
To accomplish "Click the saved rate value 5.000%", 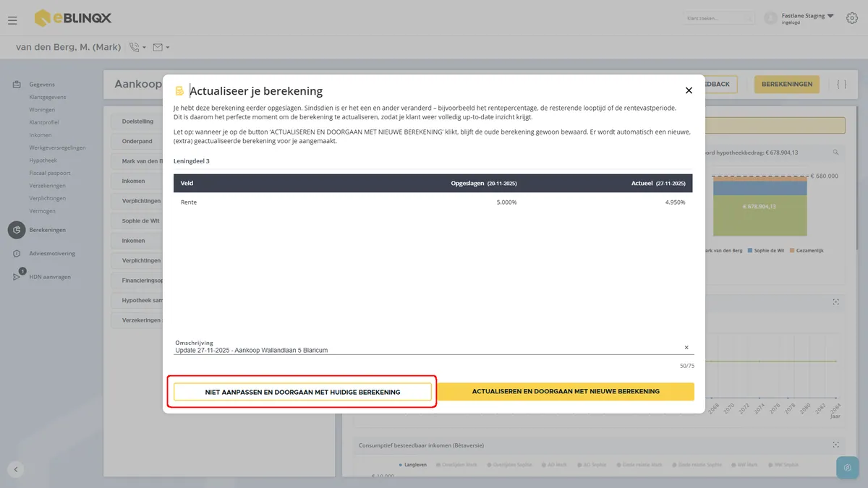I will coord(506,202).
